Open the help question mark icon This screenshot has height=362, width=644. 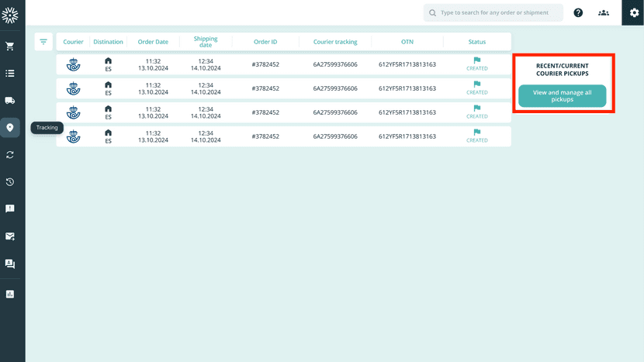point(578,13)
